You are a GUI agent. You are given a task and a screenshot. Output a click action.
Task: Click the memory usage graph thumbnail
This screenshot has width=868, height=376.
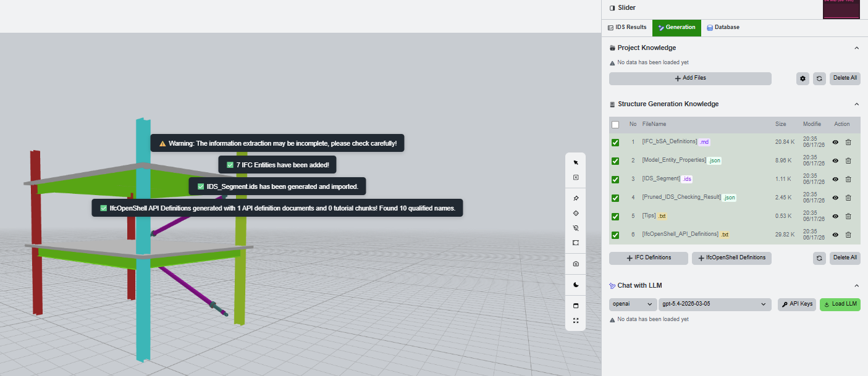pyautogui.click(x=841, y=9)
